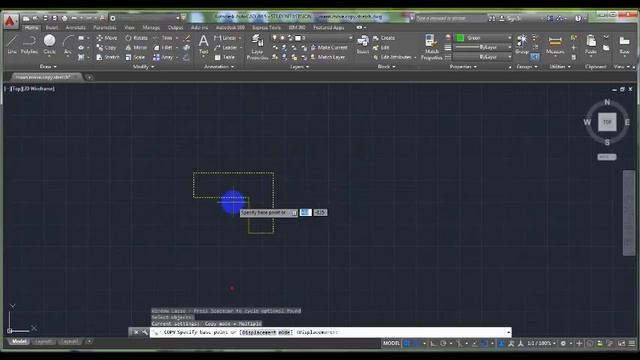Click the Paste clipboard icon

click(591, 44)
